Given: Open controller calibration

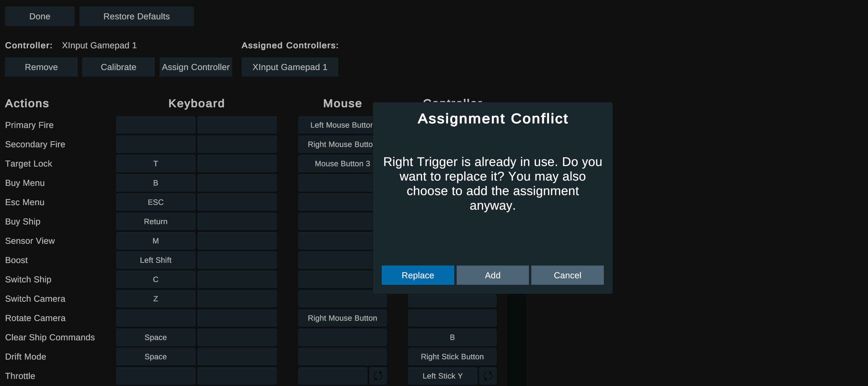Looking at the screenshot, I should click(x=118, y=67).
